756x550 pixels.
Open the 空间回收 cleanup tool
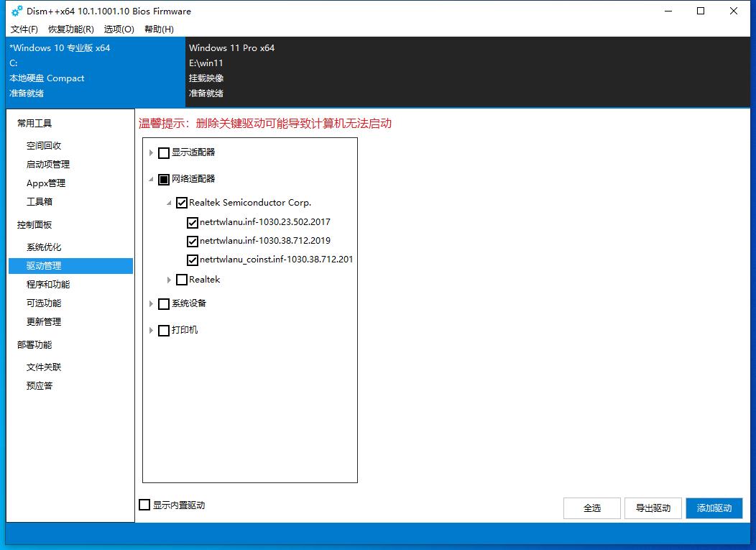[48, 145]
